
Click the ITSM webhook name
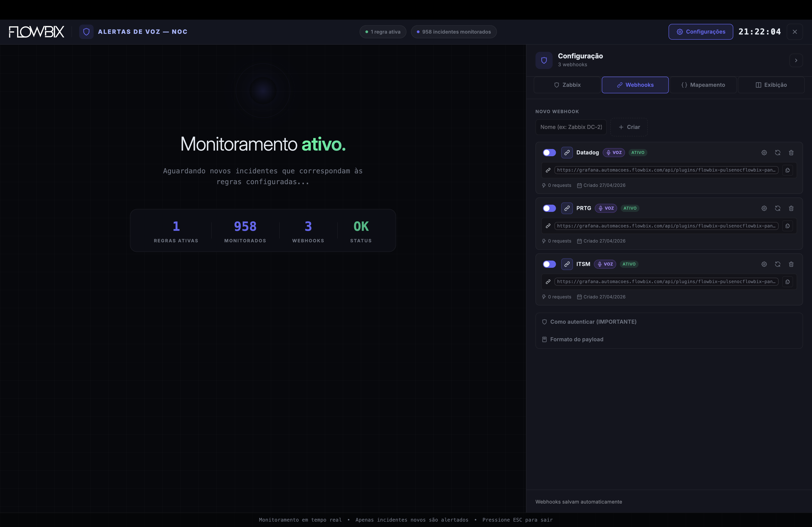tap(583, 264)
